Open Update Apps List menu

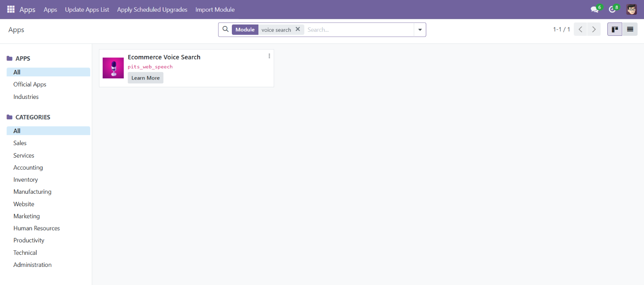pos(87,10)
